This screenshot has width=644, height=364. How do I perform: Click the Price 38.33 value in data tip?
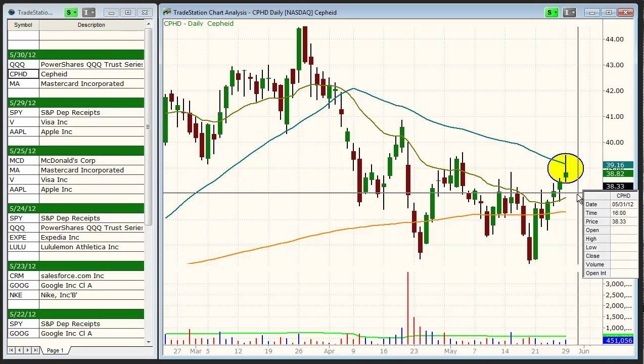pos(623,221)
